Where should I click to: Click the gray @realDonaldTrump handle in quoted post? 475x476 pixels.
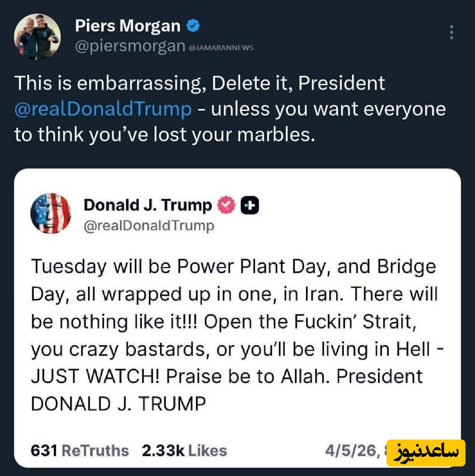[149, 226]
